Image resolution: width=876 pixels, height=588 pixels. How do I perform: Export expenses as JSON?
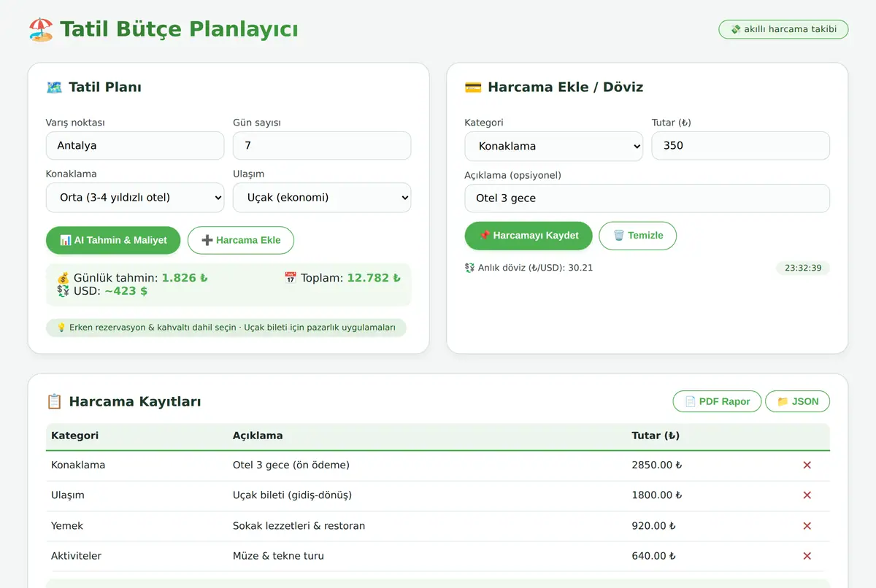pos(797,401)
